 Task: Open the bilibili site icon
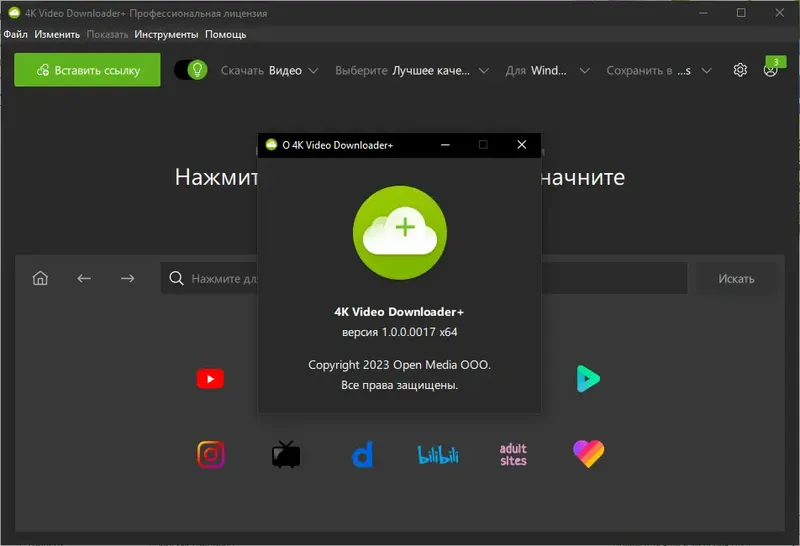(x=438, y=454)
